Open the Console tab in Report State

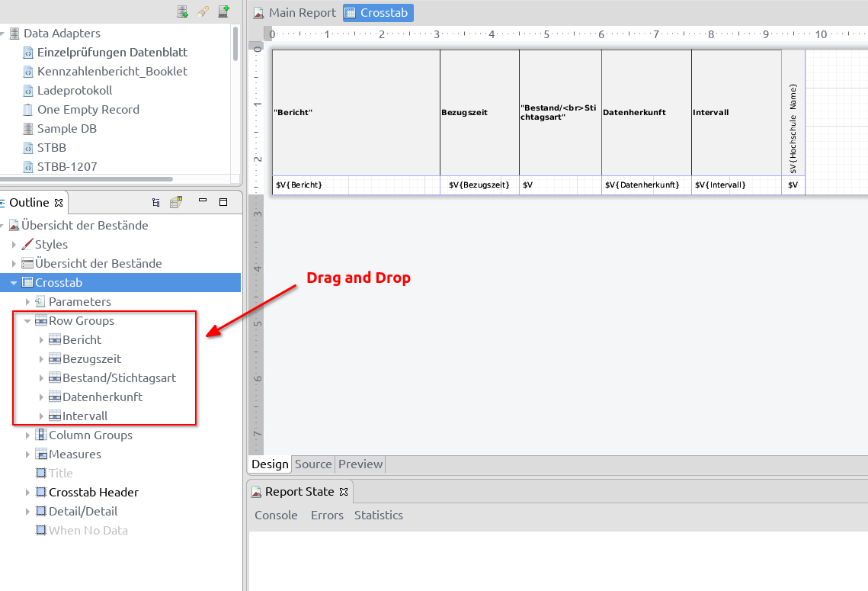[x=276, y=516]
